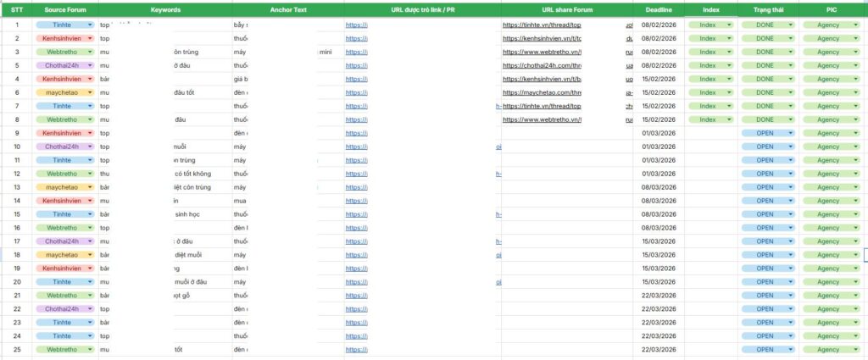868x360 pixels.
Task: Select the STT cell numbered 22
Action: [x=17, y=309]
